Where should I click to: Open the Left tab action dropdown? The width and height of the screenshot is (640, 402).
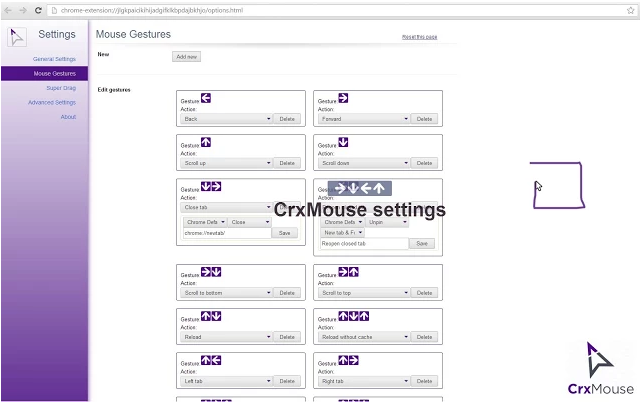click(226, 381)
